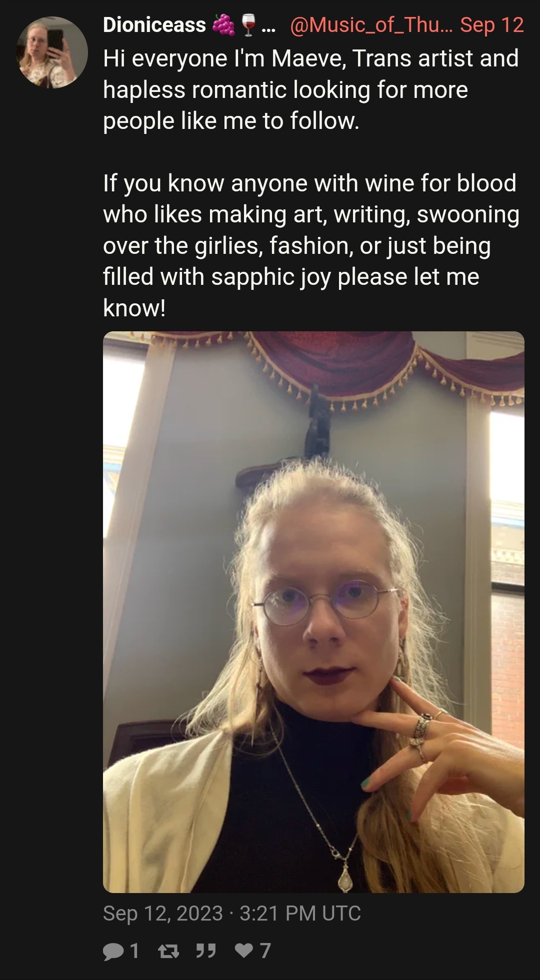Open the Dioniceass profile avatar
This screenshot has height=980, width=540.
(x=52, y=52)
